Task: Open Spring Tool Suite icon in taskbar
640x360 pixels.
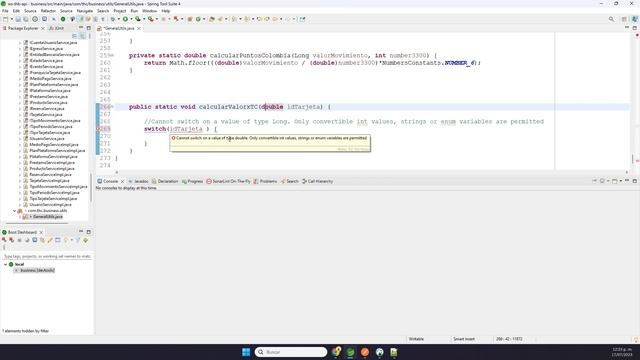Action: (351, 352)
